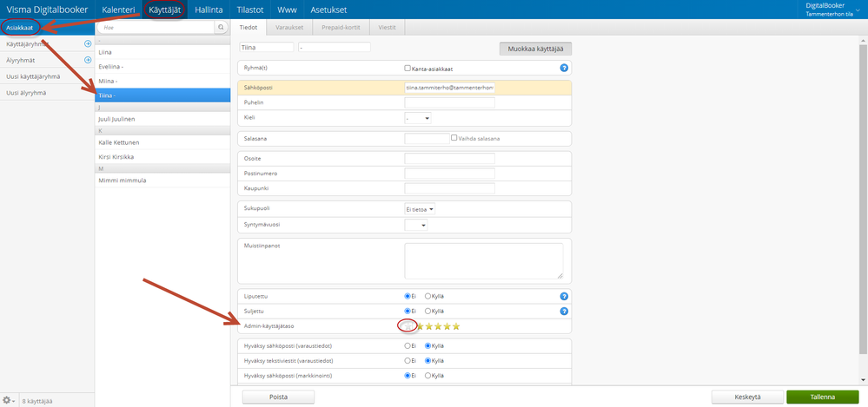Select Kalle Kettunen in the user list
Image resolution: width=868 pixels, height=407 pixels.
[x=162, y=142]
